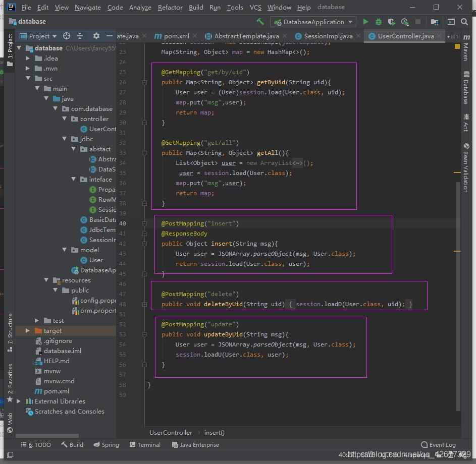The height and width of the screenshot is (464, 476).
Task: Build project with the hammer icon
Action: pyautogui.click(x=260, y=22)
